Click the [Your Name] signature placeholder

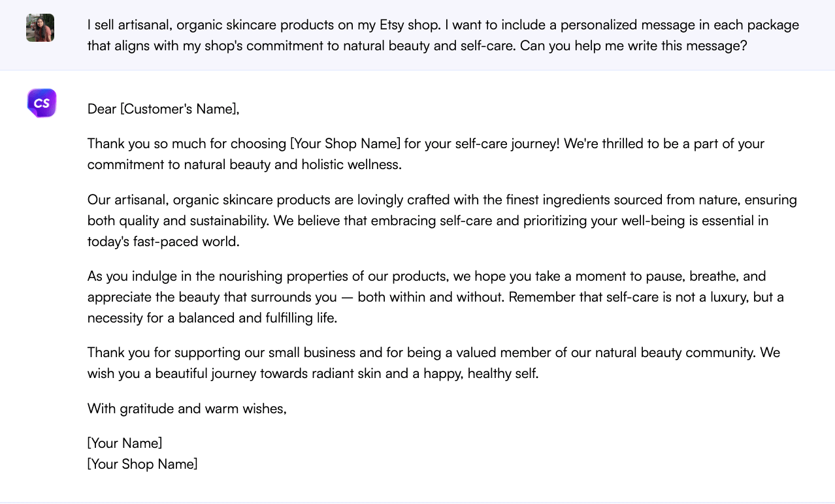click(125, 443)
